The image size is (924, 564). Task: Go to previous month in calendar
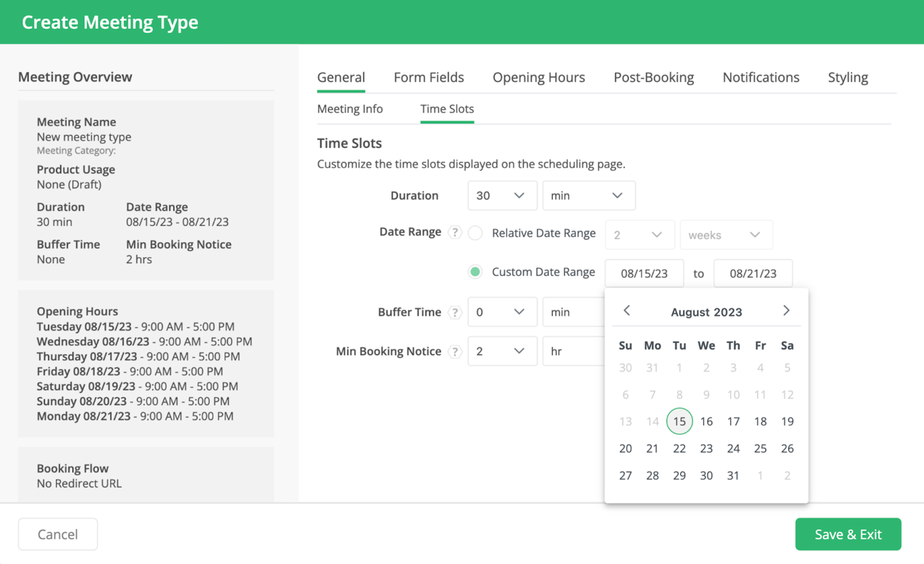pos(627,311)
